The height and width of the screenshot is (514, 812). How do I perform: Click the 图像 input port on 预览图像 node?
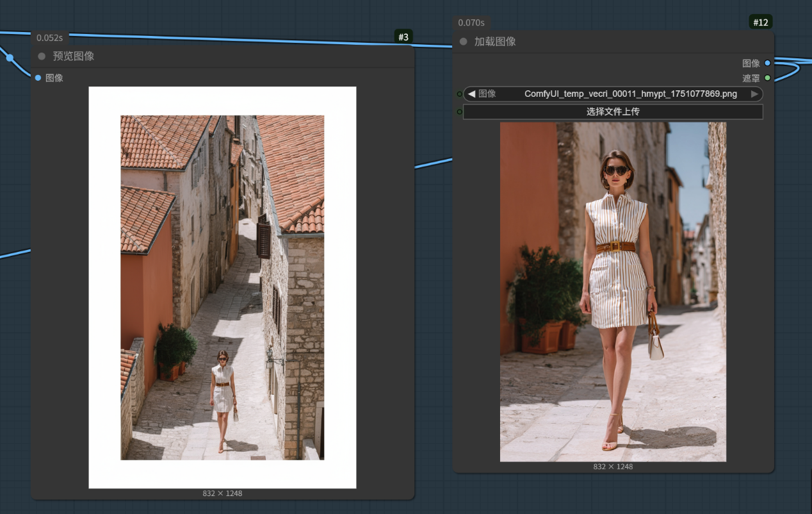coord(38,78)
